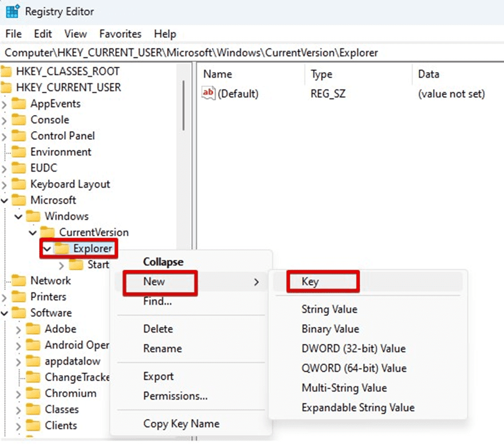Collapse the Software tree node

coord(5,313)
